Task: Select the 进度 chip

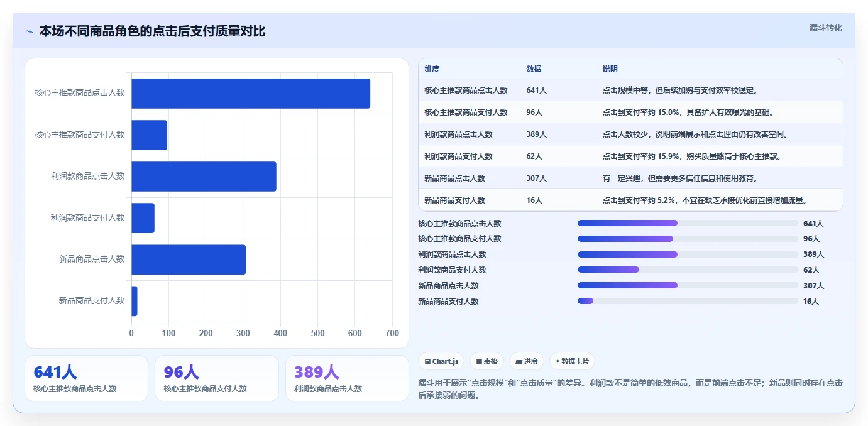Action: 527,361
